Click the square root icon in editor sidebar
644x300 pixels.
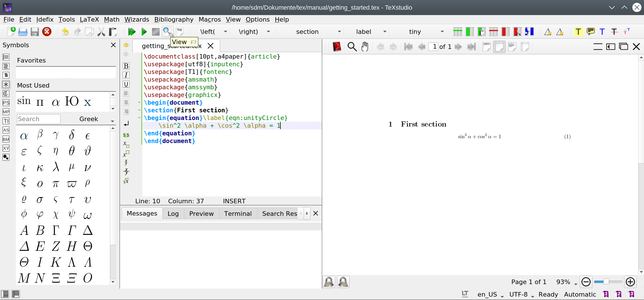(x=126, y=181)
